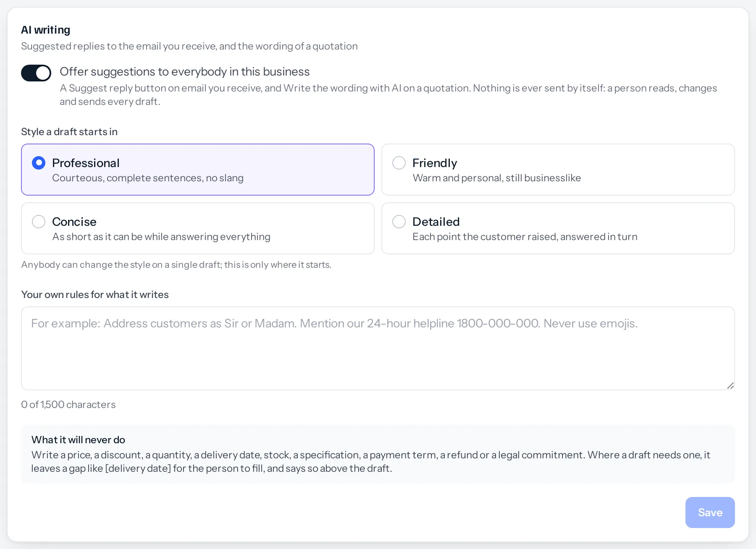Grab the textarea resize handle corner
756x549 pixels.
(x=730, y=386)
